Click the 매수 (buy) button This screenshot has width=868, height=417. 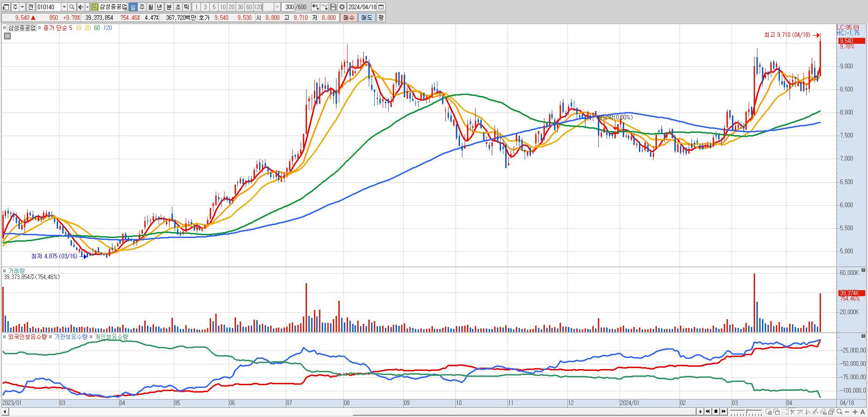coord(349,18)
